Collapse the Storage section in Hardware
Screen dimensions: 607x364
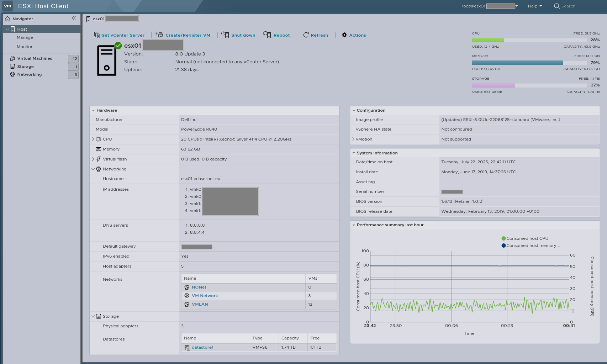point(93,316)
